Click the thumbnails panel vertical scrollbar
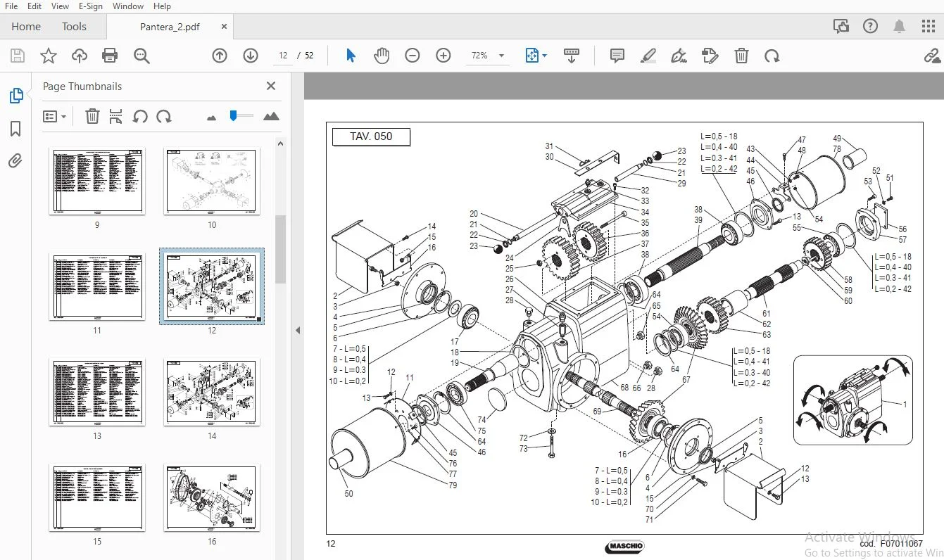The height and width of the screenshot is (560, 944). (x=280, y=248)
